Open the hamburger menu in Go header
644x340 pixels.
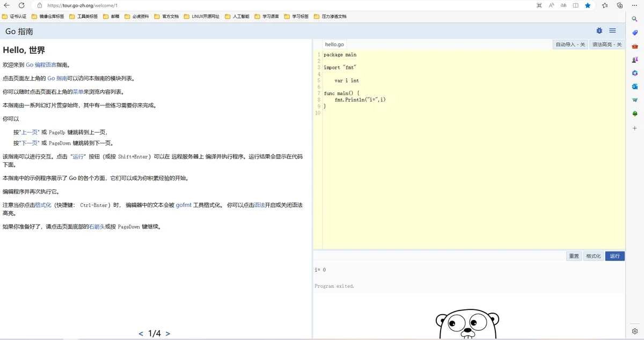click(x=612, y=31)
